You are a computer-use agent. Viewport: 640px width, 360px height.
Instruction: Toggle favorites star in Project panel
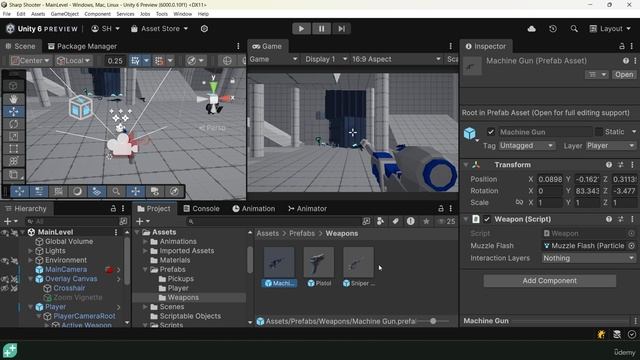pyautogui.click(x=426, y=221)
